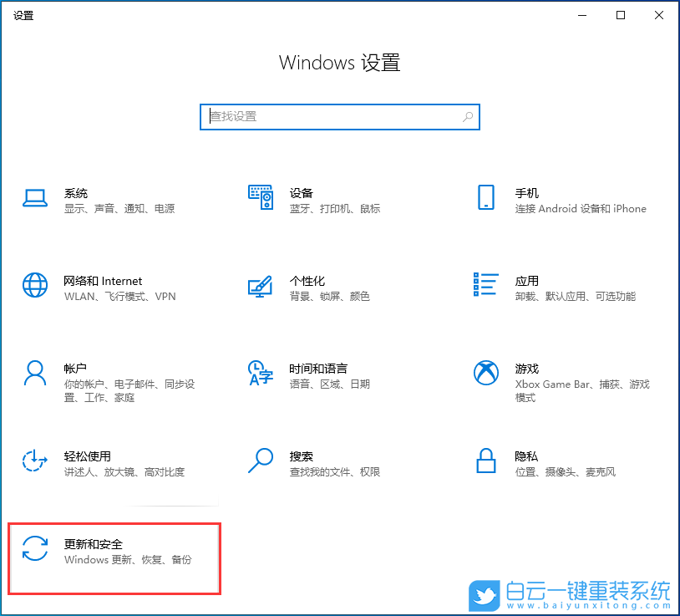This screenshot has height=616, width=680.
Task: Open 系统 settings via laptop icon
Action: [x=34, y=198]
